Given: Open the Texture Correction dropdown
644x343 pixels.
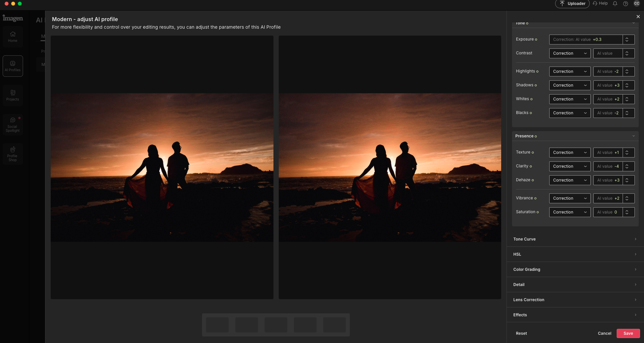Looking at the screenshot, I should click(x=570, y=153).
